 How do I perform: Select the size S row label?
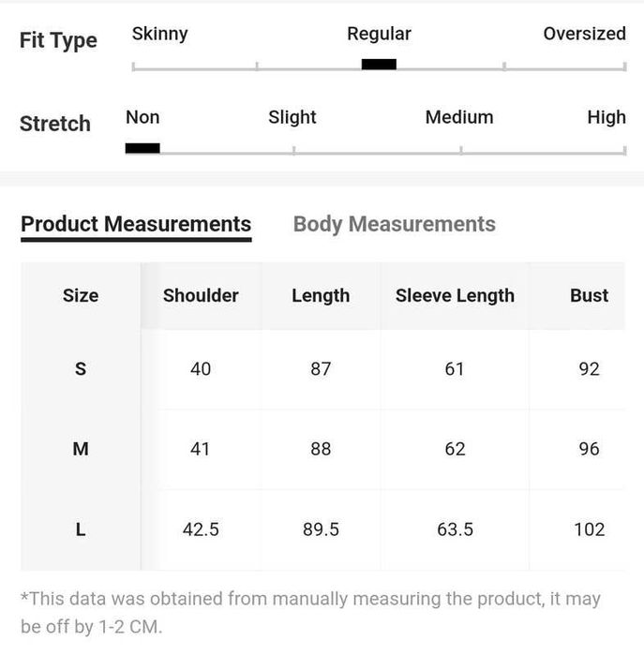(x=81, y=369)
